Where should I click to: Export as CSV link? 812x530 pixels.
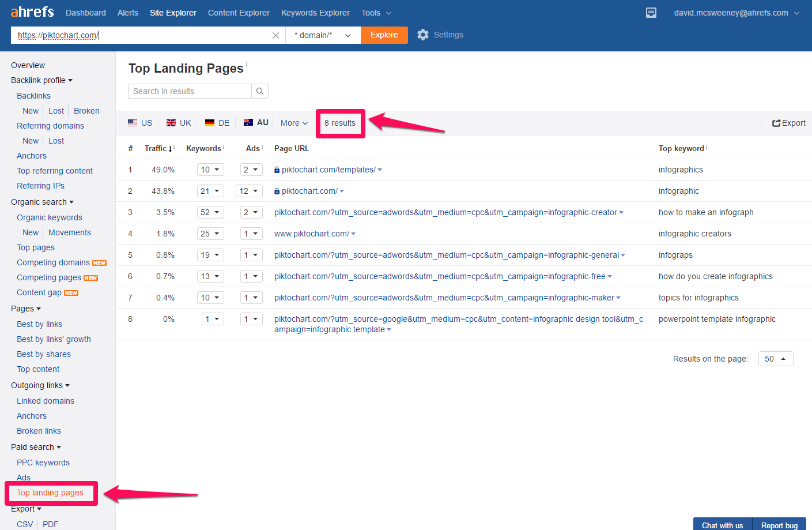(25, 524)
